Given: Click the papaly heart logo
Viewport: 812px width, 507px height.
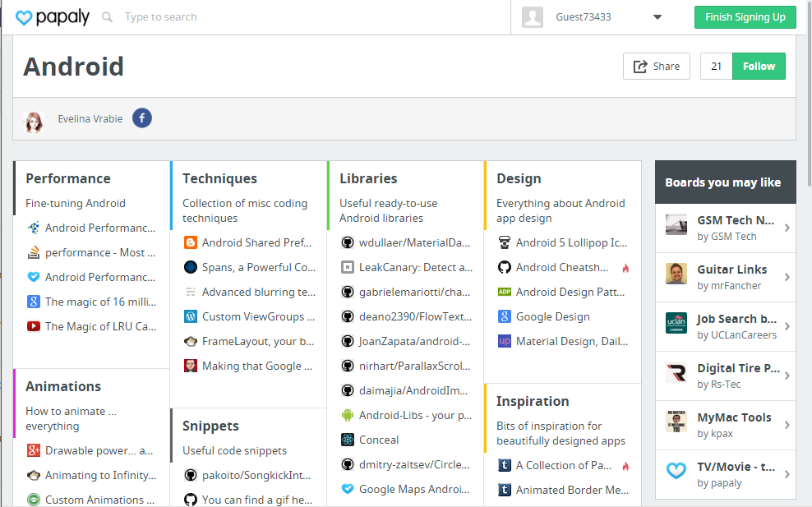Looking at the screenshot, I should pos(25,17).
